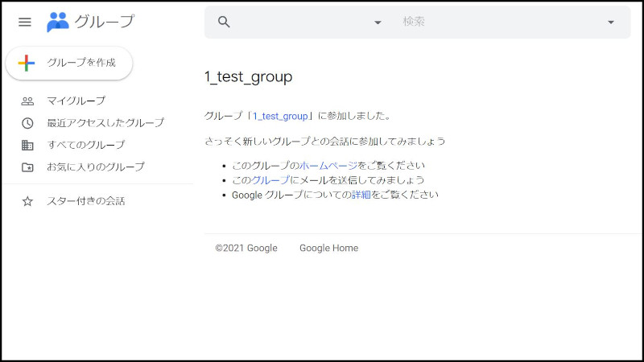Click the 詳細 link about Google Groups
The image size is (644, 362).
click(x=361, y=195)
